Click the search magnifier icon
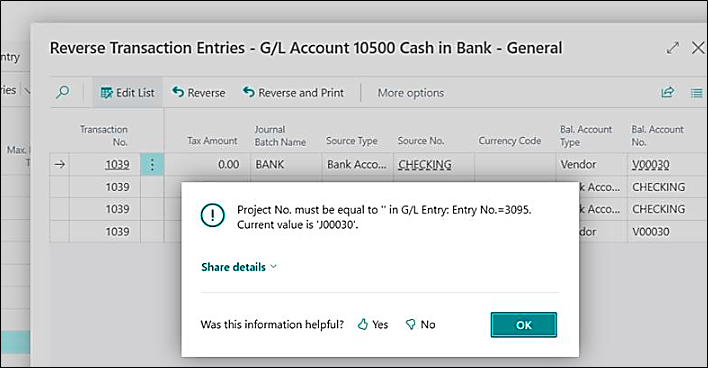The width and height of the screenshot is (708, 368). pyautogui.click(x=63, y=92)
